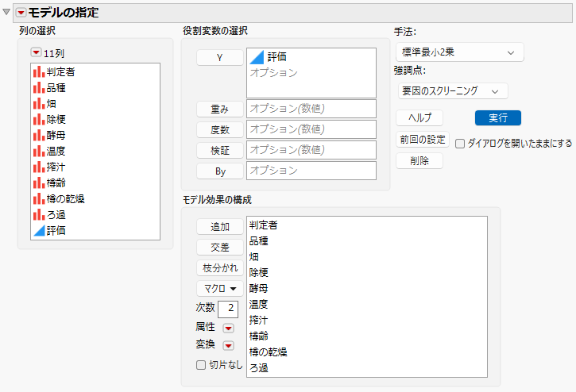This screenshot has height=392, width=576.
Task: Click the 追加 button for model effects
Action: (x=219, y=226)
